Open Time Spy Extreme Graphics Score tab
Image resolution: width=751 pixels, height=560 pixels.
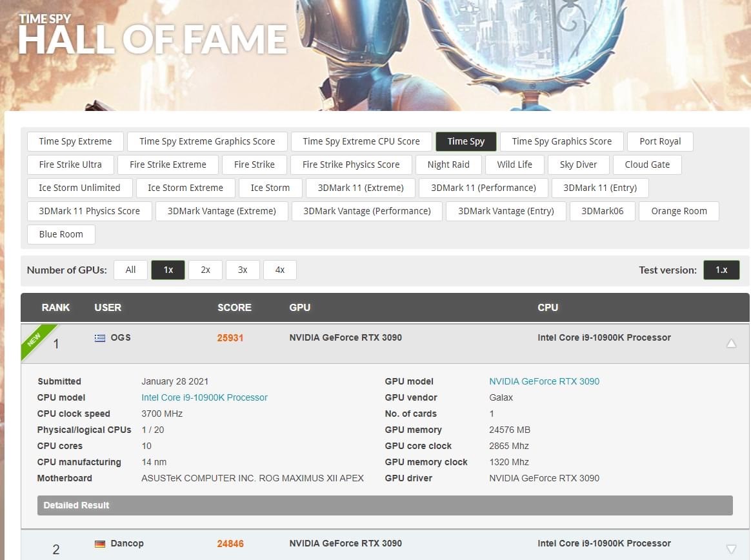207,141
